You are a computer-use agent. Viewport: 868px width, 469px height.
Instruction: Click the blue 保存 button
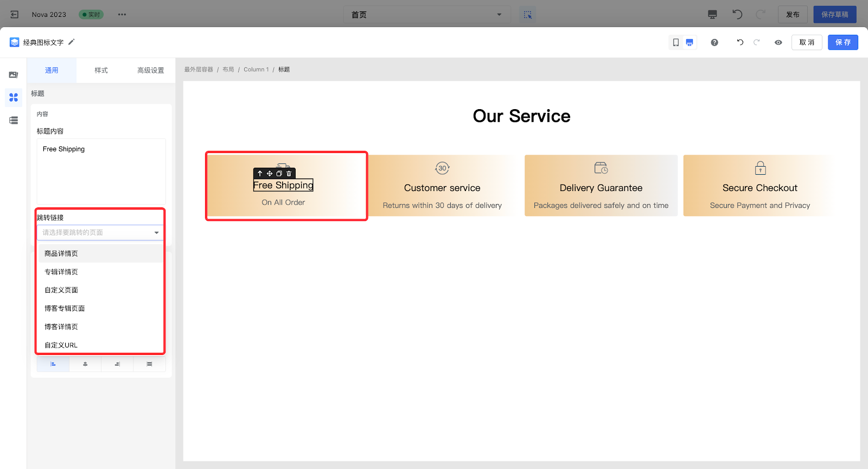(843, 42)
